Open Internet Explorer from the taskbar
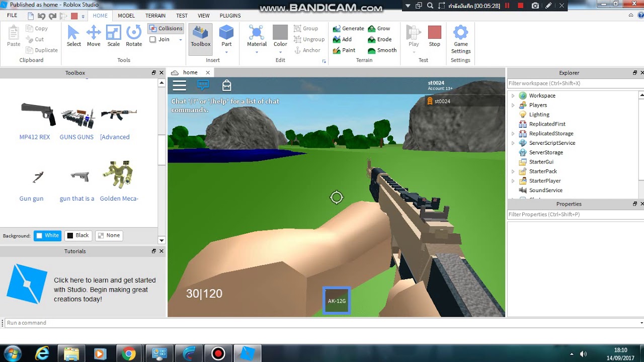644x362 pixels. click(42, 354)
